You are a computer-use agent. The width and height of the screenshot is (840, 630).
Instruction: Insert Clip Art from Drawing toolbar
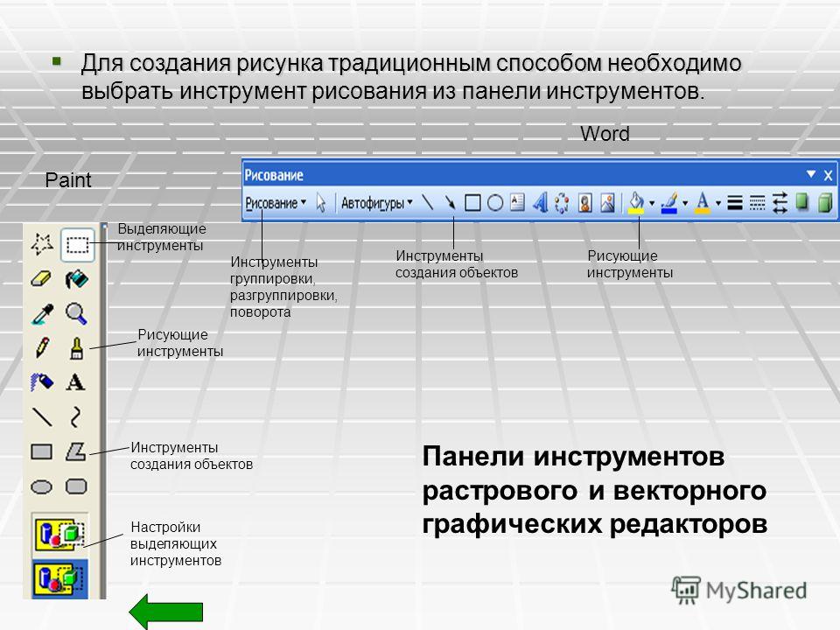(585, 203)
